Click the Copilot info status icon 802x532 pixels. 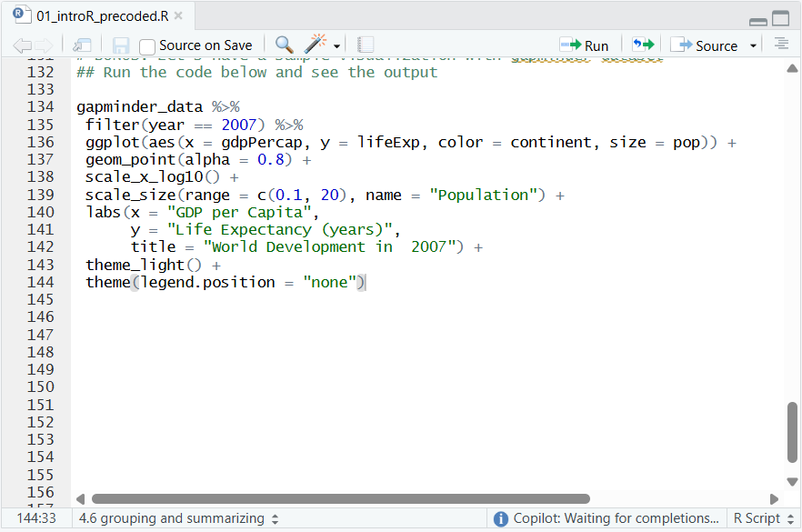point(500,518)
